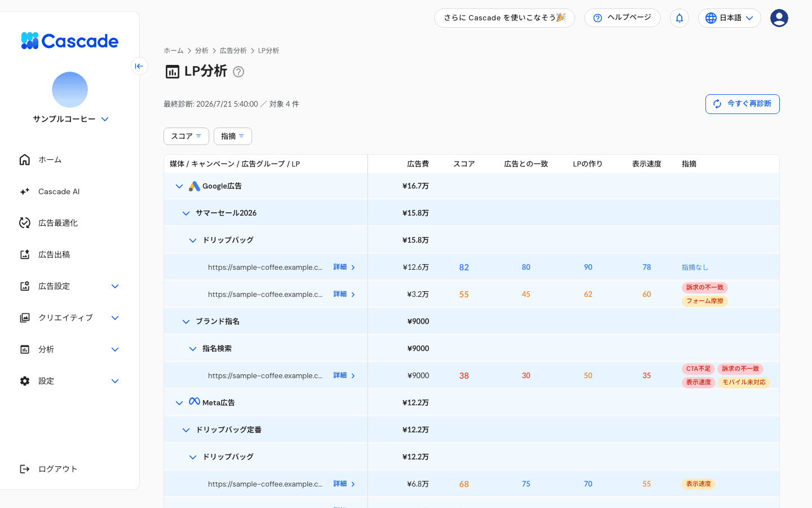Collapse the 指名検索 ad group row
The image size is (812, 508).
193,349
